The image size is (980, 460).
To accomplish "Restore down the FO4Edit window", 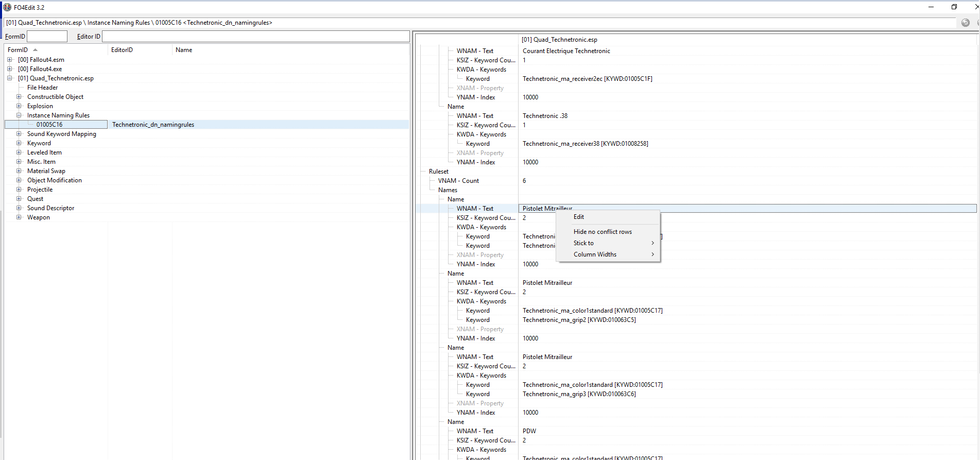I will pos(954,7).
